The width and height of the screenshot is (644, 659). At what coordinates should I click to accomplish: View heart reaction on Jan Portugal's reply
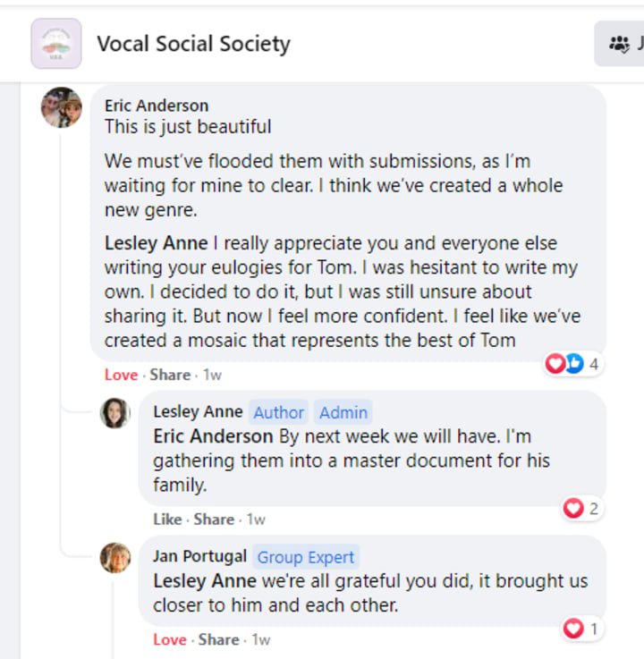pos(582,629)
